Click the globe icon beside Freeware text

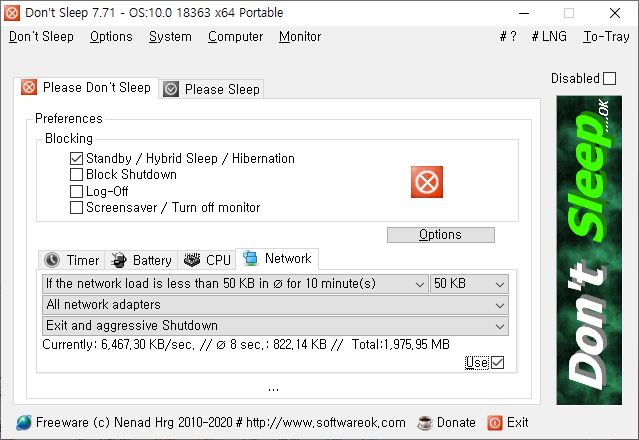pyautogui.click(x=24, y=423)
